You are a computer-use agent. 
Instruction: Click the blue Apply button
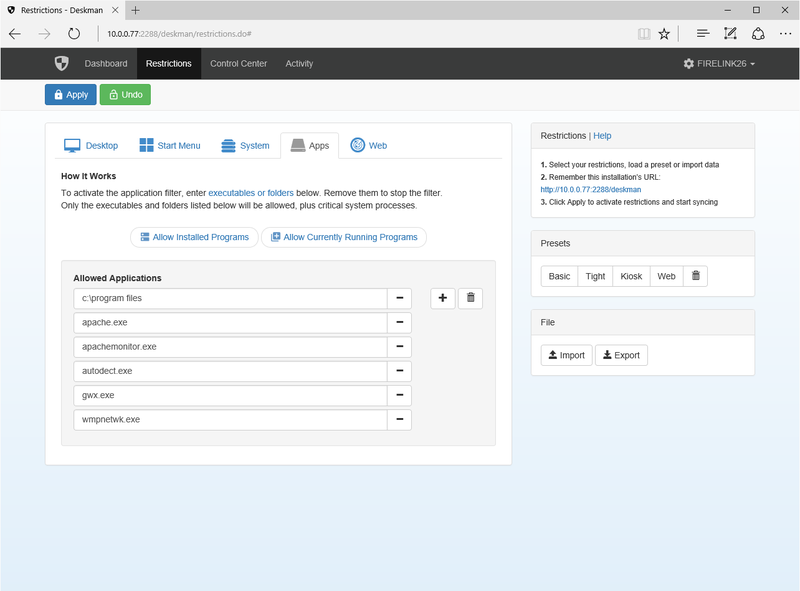pos(70,94)
